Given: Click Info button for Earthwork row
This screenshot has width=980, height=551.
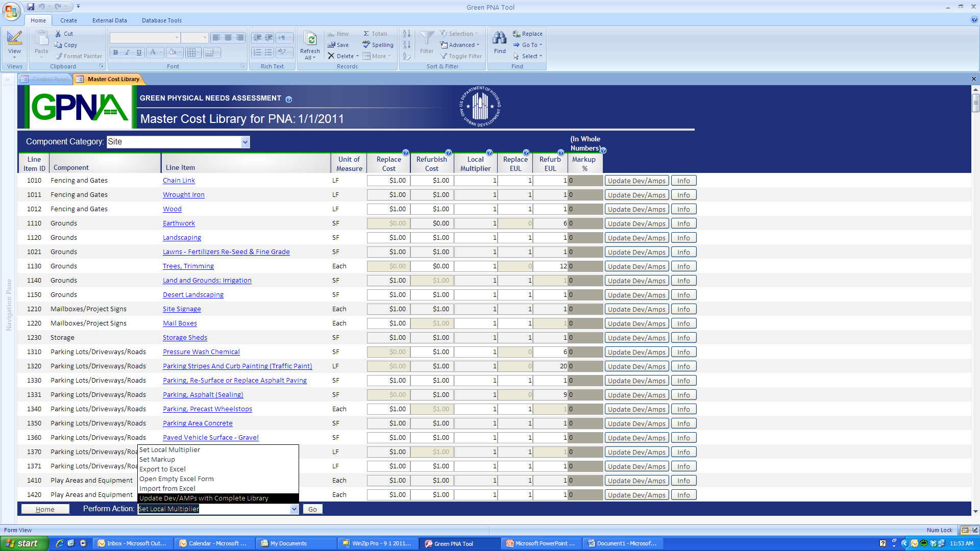Looking at the screenshot, I should tap(683, 223).
